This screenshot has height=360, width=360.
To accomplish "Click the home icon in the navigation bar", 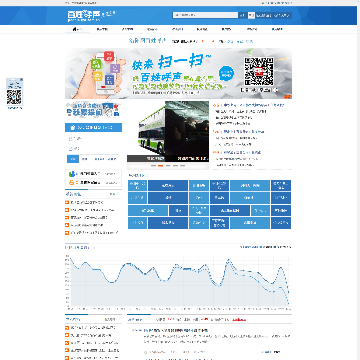I will 75,29.
